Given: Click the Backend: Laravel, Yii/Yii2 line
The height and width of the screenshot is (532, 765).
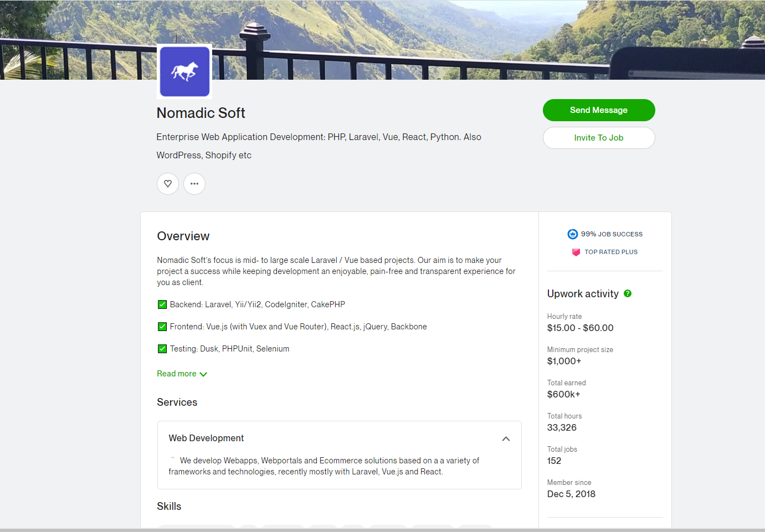Looking at the screenshot, I should tap(258, 304).
